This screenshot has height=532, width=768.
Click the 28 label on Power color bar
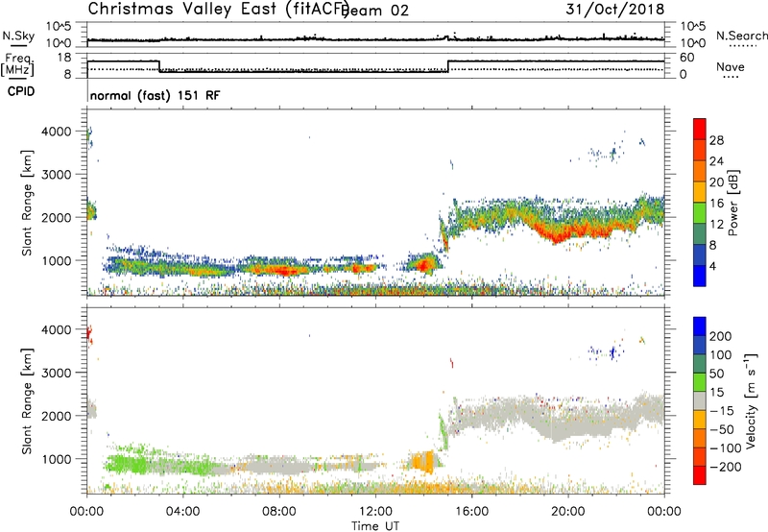click(716, 140)
